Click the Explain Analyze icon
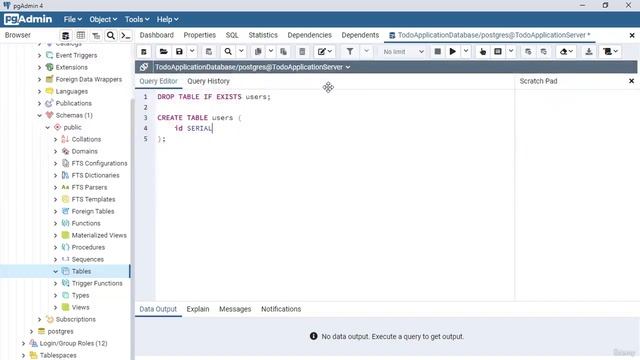Viewport: 640px width, 360px height. [498, 51]
